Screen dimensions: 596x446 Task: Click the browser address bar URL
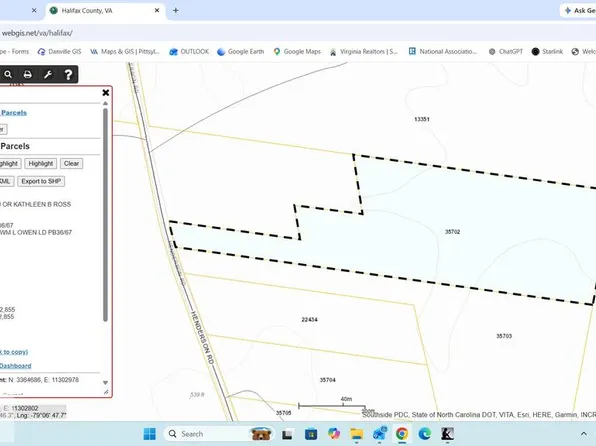pos(37,33)
